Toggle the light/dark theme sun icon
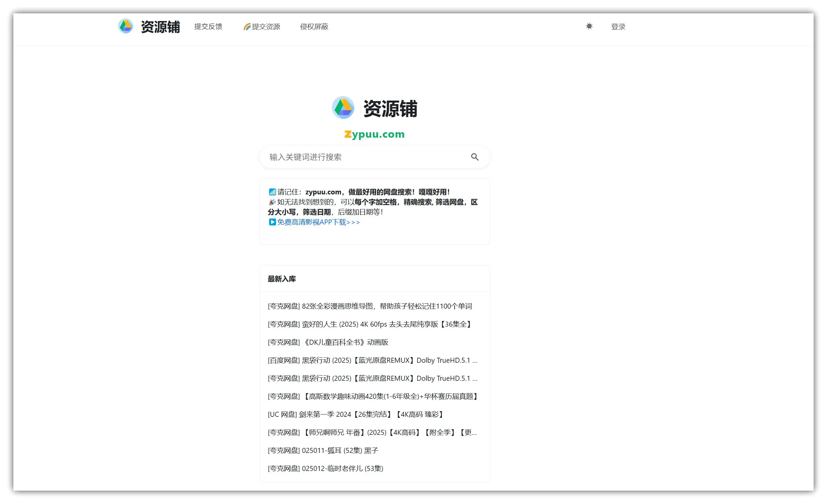Image resolution: width=827 pixels, height=504 pixels. 589,26
